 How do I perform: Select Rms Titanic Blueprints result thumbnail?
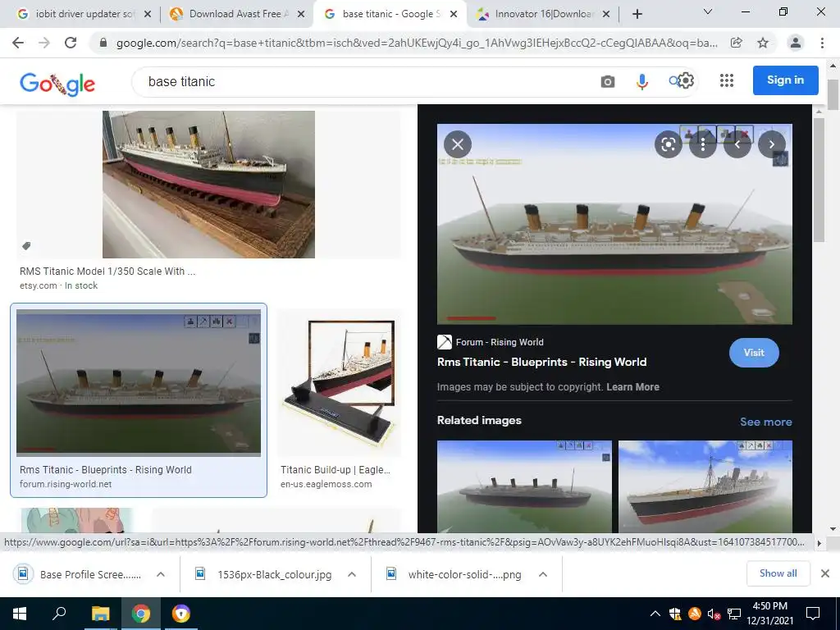click(x=138, y=382)
